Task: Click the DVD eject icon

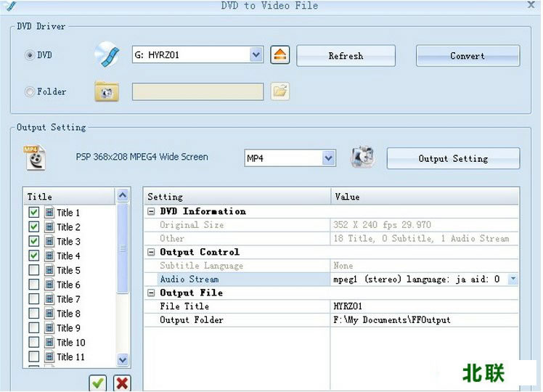Action: (280, 55)
